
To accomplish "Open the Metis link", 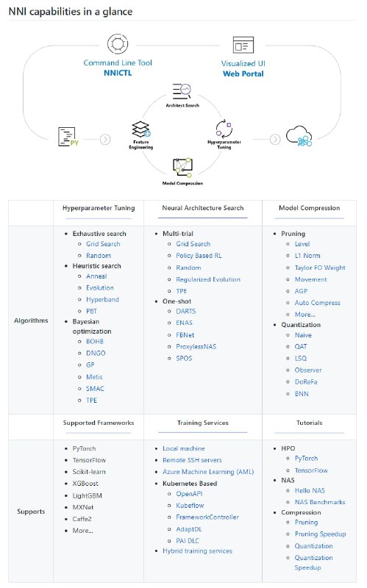I will pos(94,376).
